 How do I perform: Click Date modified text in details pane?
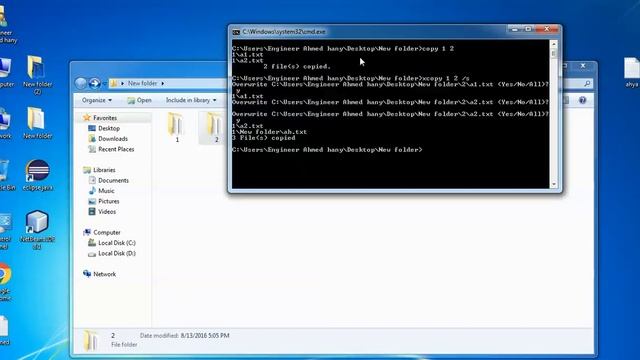[x=184, y=336]
